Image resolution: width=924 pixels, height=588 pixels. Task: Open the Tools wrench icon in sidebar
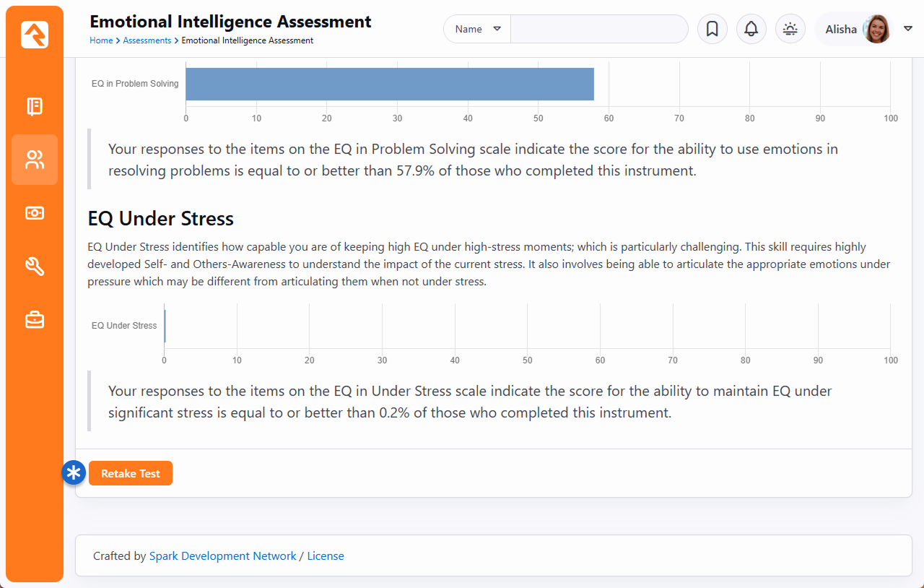(35, 267)
